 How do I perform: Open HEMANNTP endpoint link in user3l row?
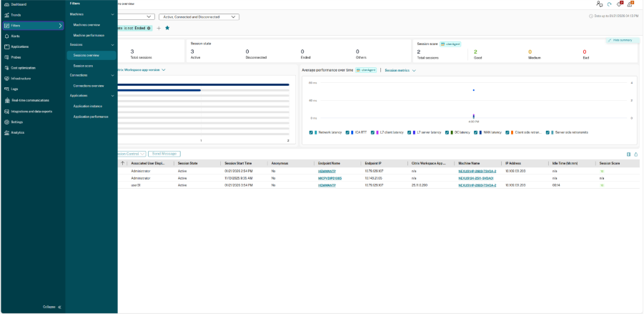click(327, 185)
